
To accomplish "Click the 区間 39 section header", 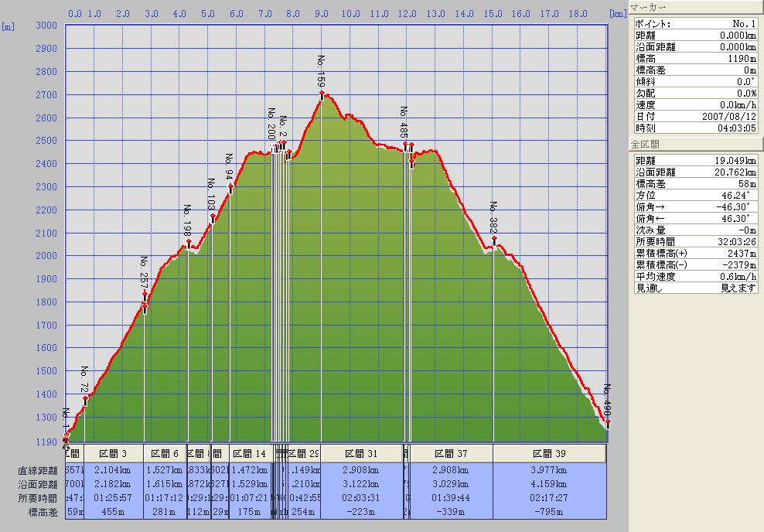I will point(549,453).
